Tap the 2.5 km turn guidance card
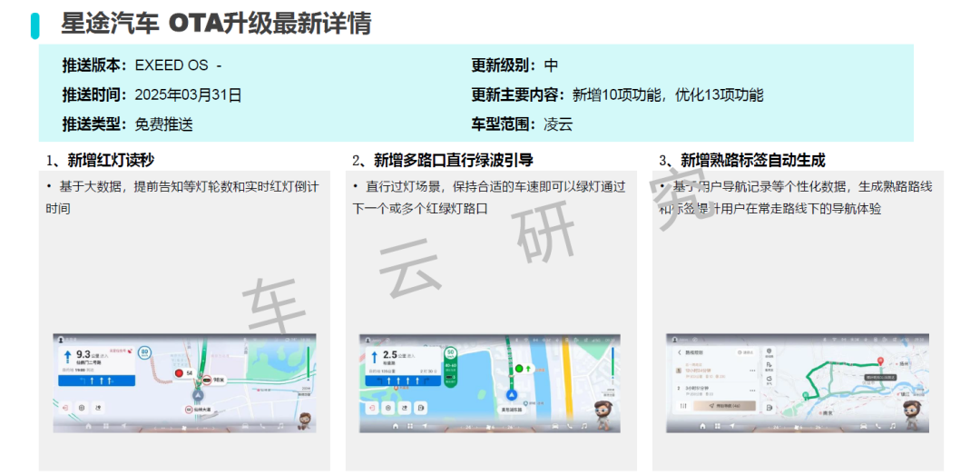Image resolution: width=980 pixels, height=475 pixels. click(x=403, y=366)
